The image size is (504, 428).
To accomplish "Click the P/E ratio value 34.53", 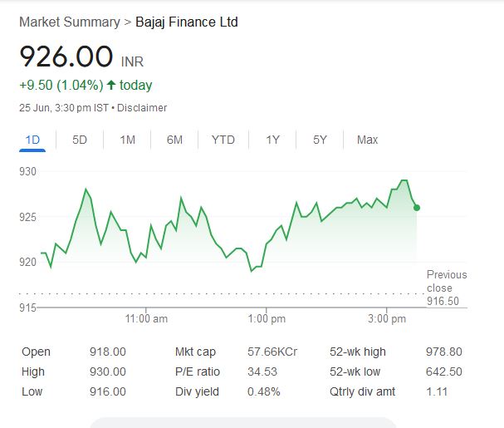I will pos(262,371).
